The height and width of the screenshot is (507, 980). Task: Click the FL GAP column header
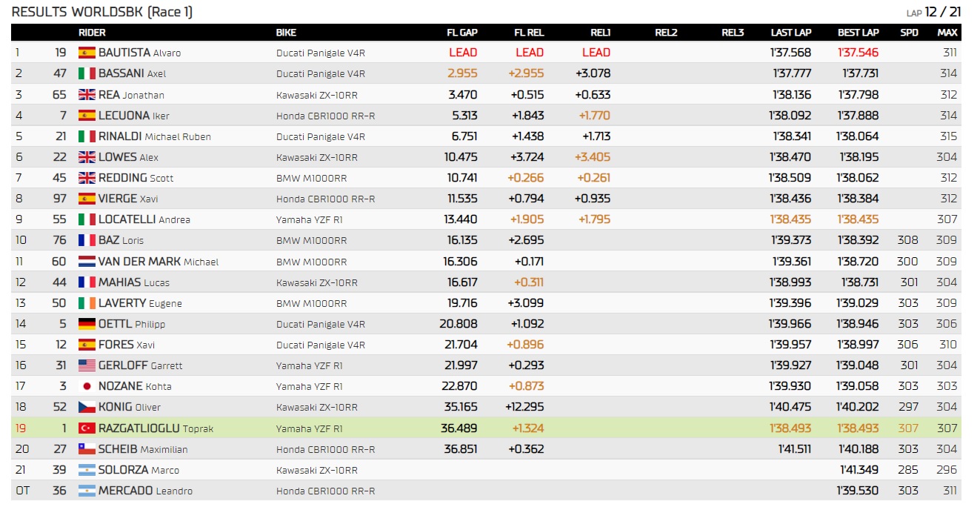(462, 33)
